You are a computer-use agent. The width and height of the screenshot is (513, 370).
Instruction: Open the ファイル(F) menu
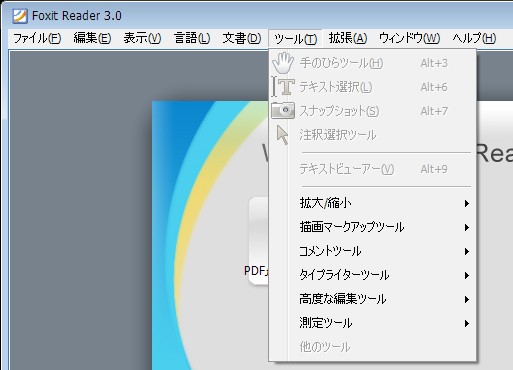coord(37,38)
